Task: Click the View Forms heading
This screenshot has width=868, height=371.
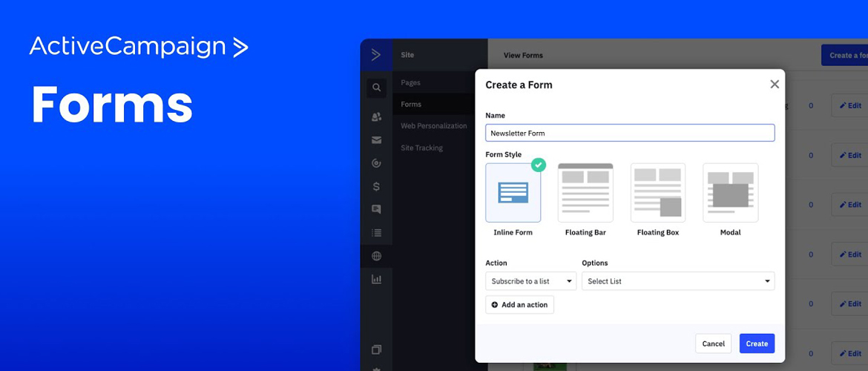Action: pyautogui.click(x=523, y=56)
